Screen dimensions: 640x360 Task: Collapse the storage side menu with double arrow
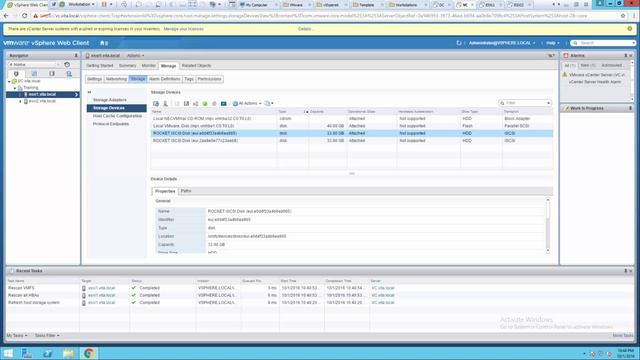click(89, 92)
